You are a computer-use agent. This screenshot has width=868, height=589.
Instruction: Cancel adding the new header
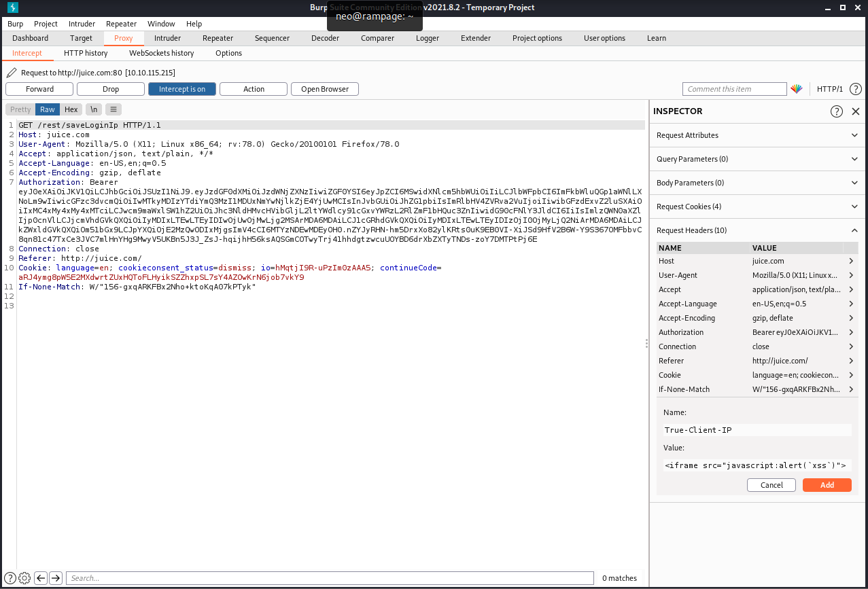(x=771, y=485)
